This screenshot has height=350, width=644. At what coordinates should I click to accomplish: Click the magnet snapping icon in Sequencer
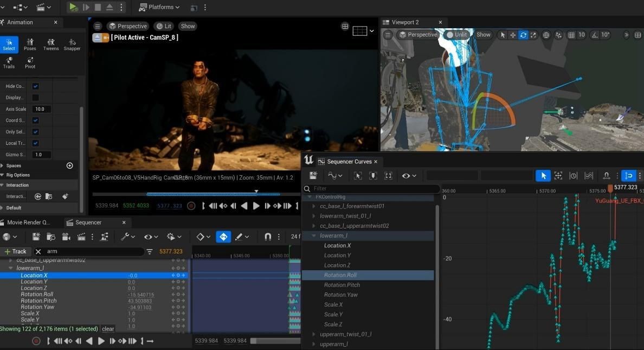[267, 237]
